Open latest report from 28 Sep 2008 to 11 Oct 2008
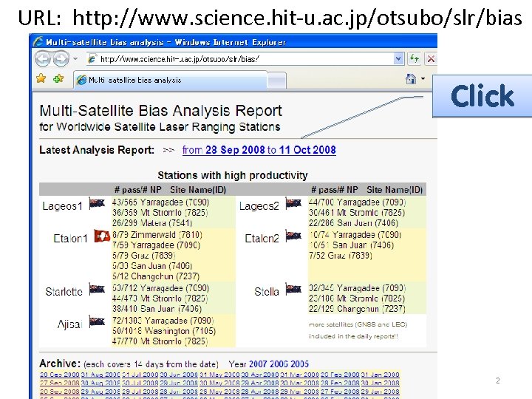The image size is (532, 399). pyautogui.click(x=259, y=150)
